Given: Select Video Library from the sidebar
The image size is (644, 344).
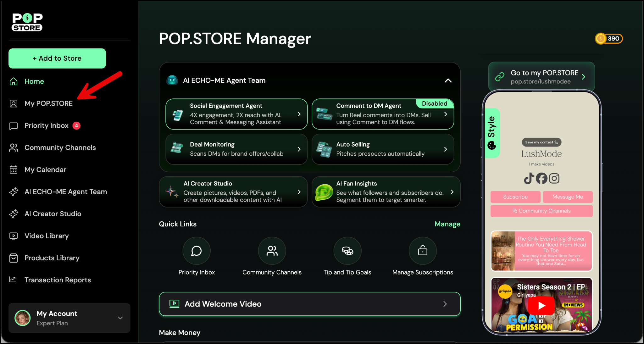Looking at the screenshot, I should coord(47,236).
